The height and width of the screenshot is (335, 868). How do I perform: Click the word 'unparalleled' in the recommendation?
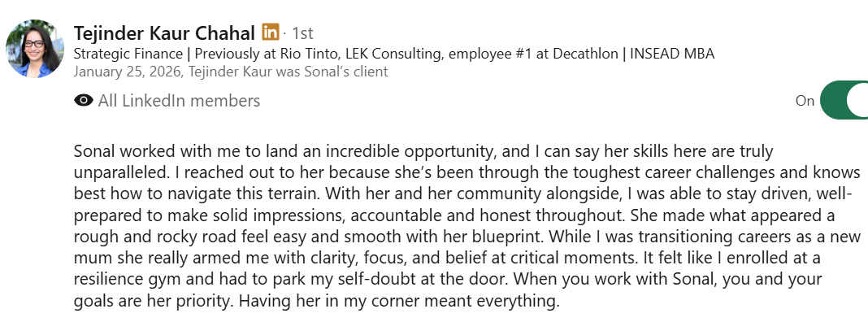coord(120,172)
